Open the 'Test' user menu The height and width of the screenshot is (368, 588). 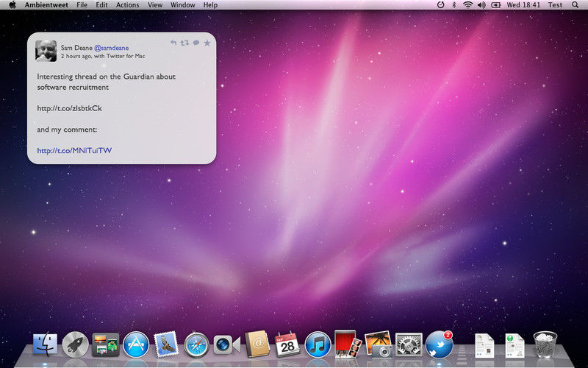[x=555, y=5]
